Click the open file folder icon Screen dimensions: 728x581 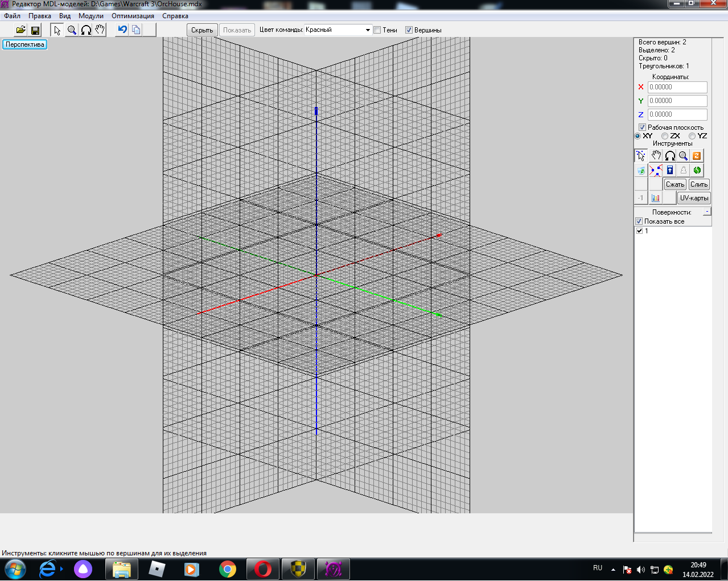(x=20, y=30)
